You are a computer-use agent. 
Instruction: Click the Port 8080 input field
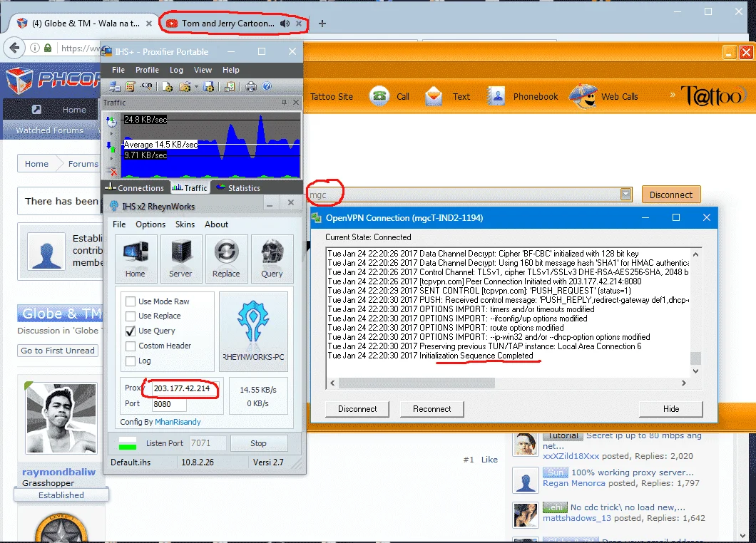[x=169, y=404]
